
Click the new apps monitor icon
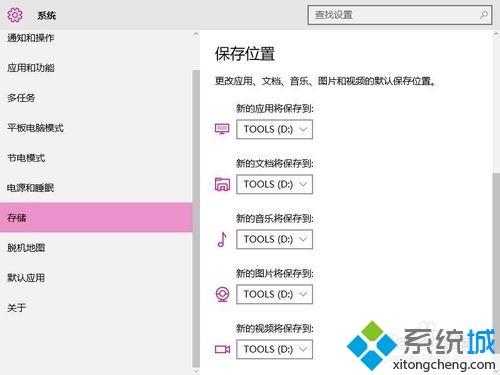(222, 129)
